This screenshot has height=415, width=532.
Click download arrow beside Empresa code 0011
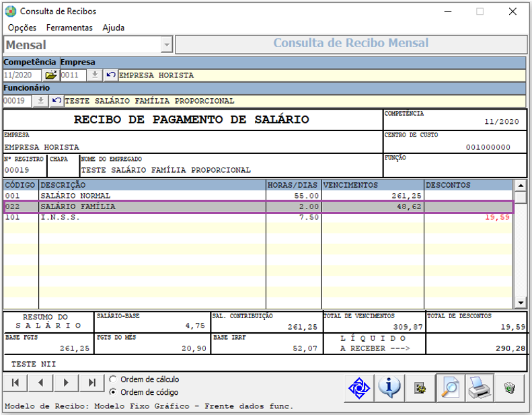95,75
